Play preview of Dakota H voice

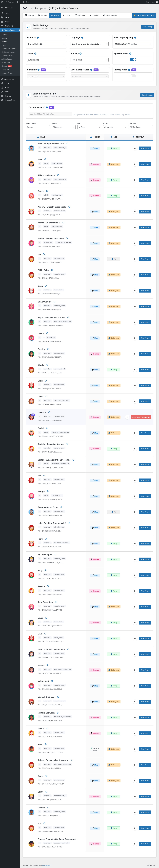point(127,417)
